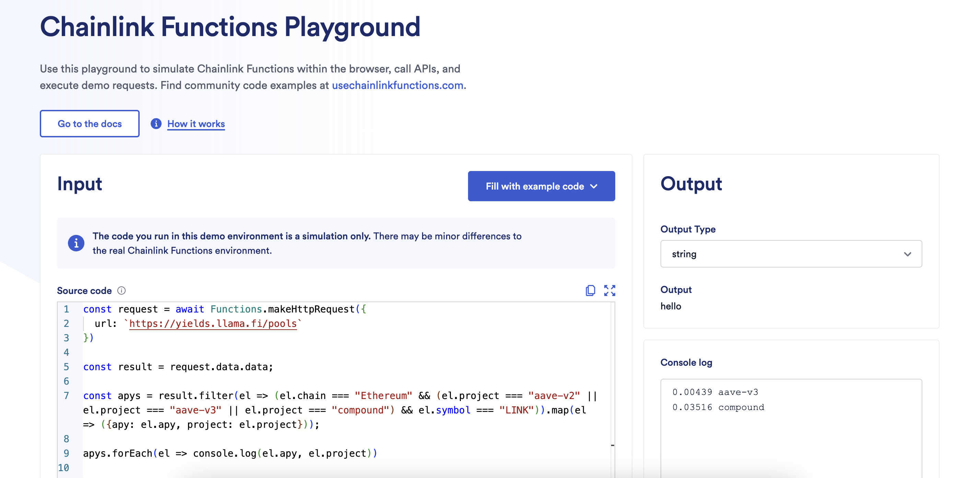Image resolution: width=980 pixels, height=478 pixels.
Task: Click line number 7 in gutter
Action: 66,396
